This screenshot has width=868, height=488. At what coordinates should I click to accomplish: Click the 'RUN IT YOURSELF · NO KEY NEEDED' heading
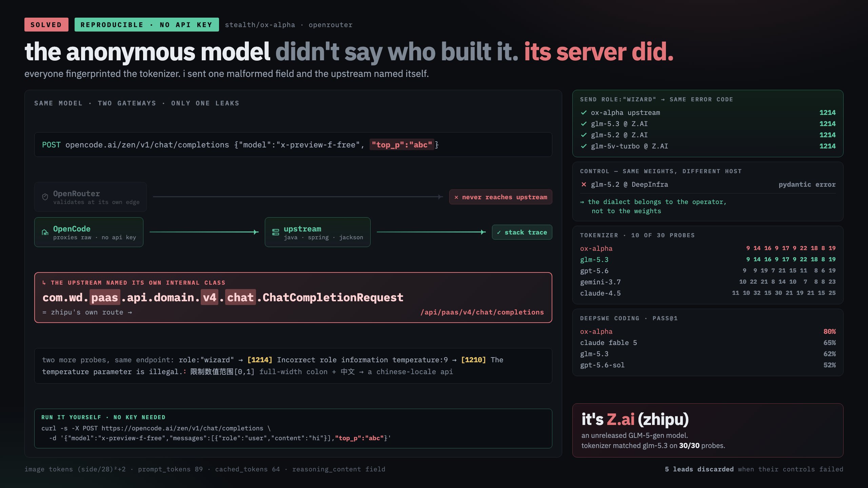(x=103, y=417)
